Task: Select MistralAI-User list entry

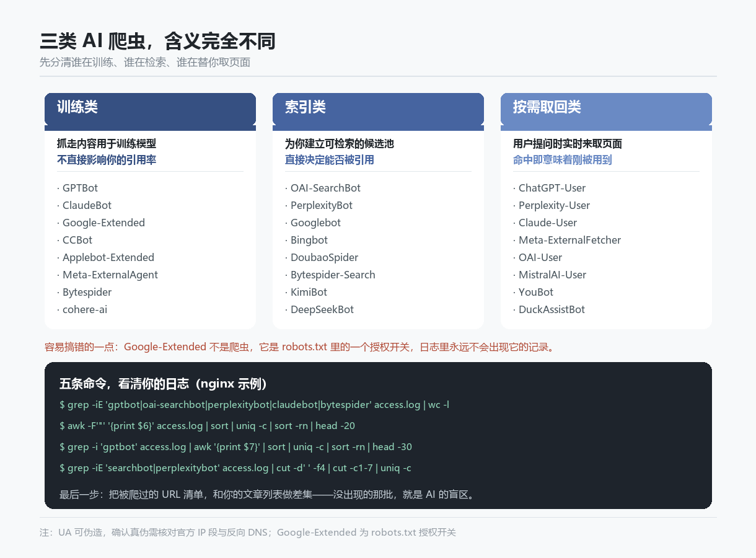Action: tap(550, 275)
